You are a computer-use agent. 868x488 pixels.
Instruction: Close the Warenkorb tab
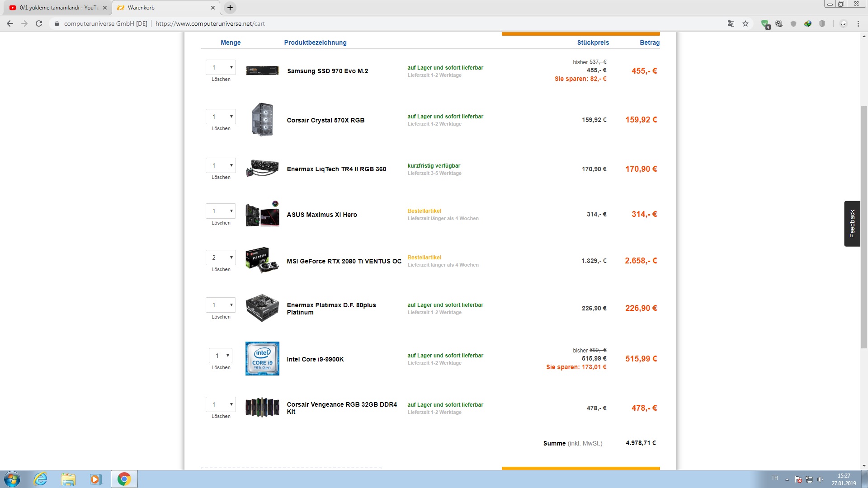[213, 8]
